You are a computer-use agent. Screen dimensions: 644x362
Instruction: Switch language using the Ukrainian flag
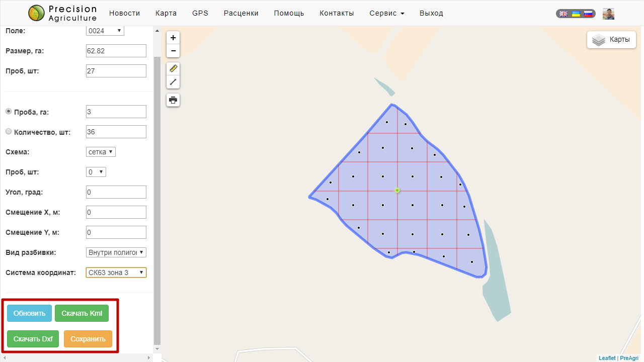pyautogui.click(x=576, y=14)
